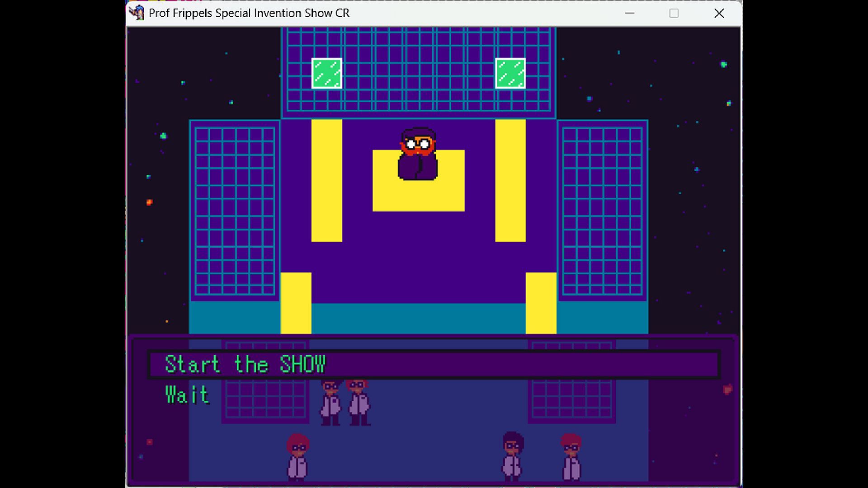Click the dark-haired scientist at bottom right
The height and width of the screenshot is (488, 868).
click(x=512, y=455)
